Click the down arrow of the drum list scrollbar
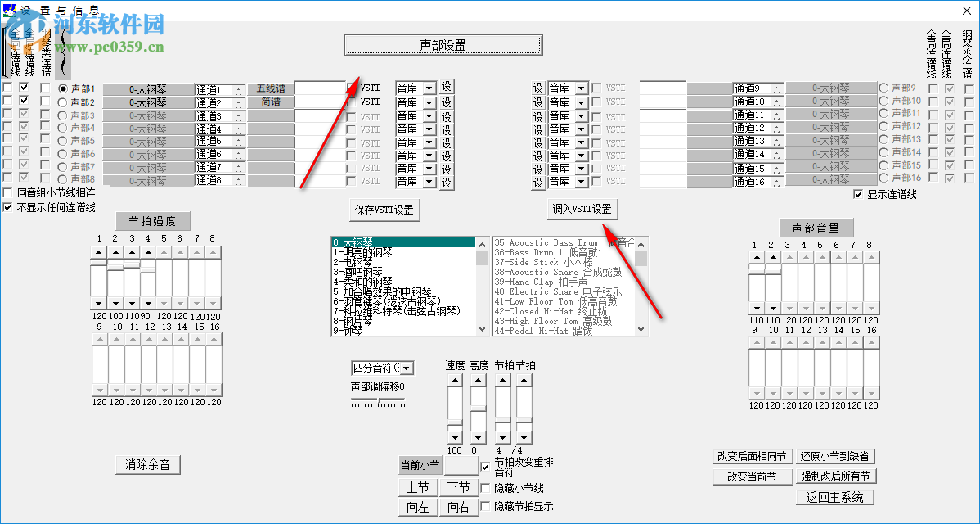 click(x=641, y=329)
